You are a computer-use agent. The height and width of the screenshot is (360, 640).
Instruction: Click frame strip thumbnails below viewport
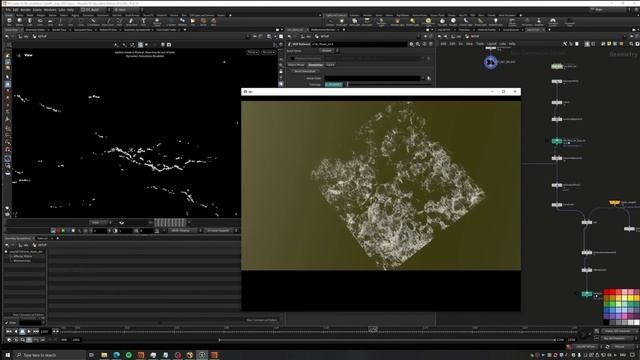pos(169,222)
